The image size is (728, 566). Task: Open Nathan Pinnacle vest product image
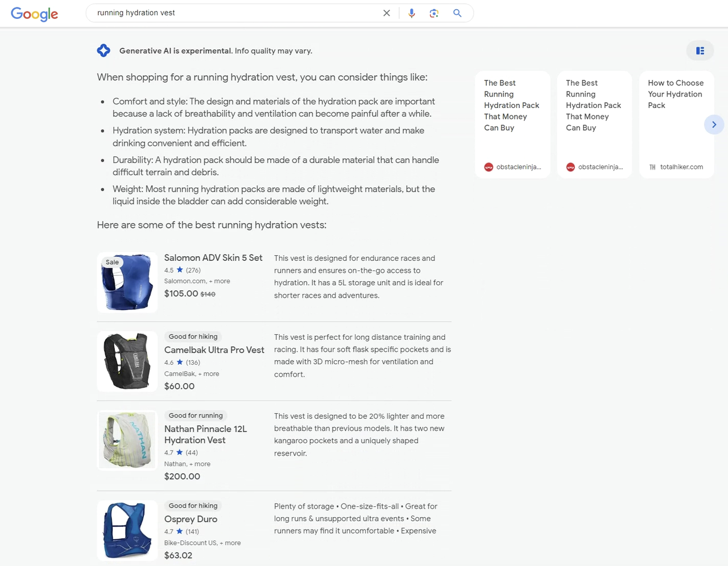click(x=127, y=440)
